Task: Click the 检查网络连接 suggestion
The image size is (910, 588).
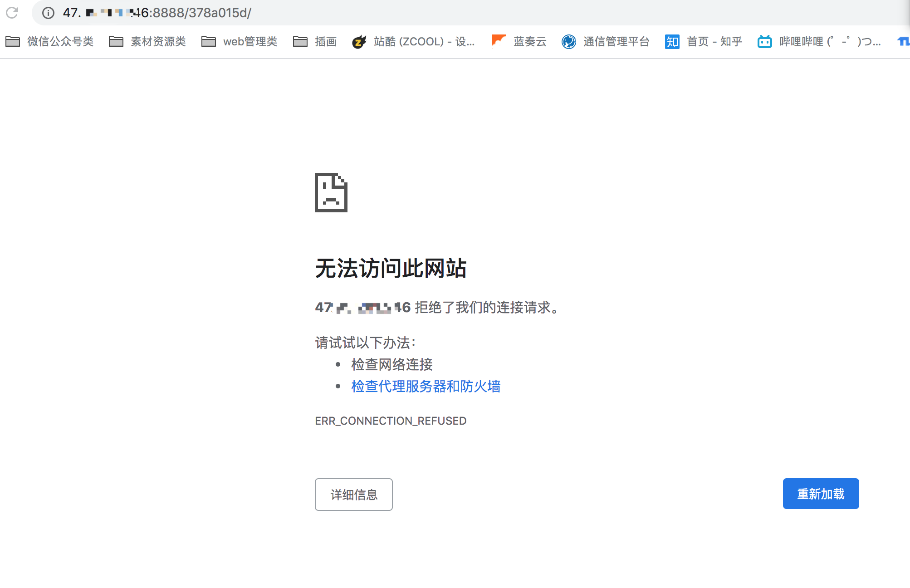Action: (392, 364)
